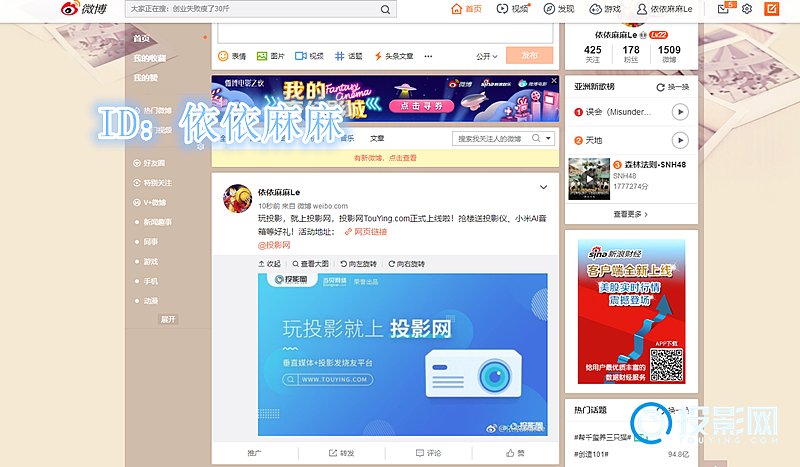Image resolution: width=800 pixels, height=467 pixels.
Task: Click 查看更多 under the song chart
Action: point(631,214)
